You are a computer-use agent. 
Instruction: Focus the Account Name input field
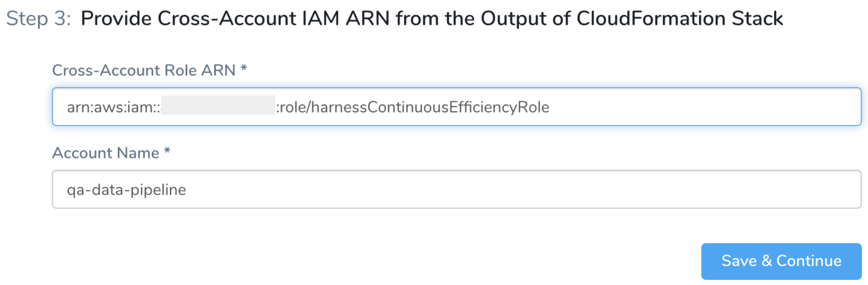point(457,189)
